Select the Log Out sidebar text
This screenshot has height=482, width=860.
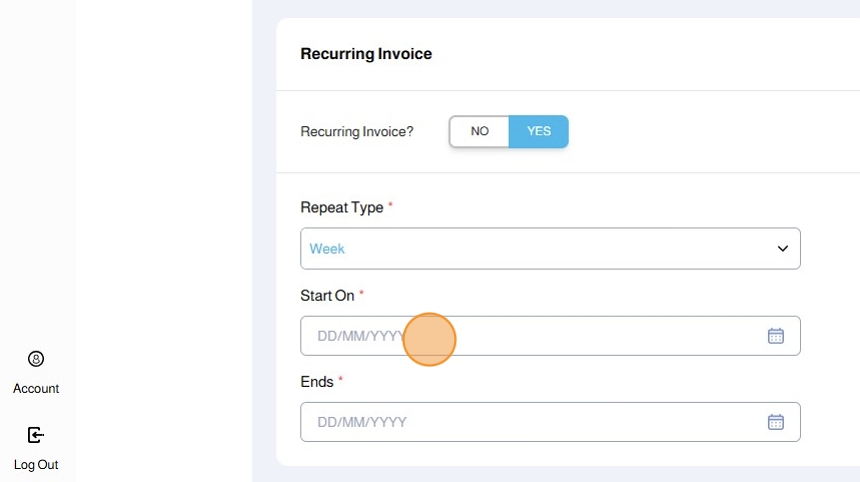tap(36, 465)
